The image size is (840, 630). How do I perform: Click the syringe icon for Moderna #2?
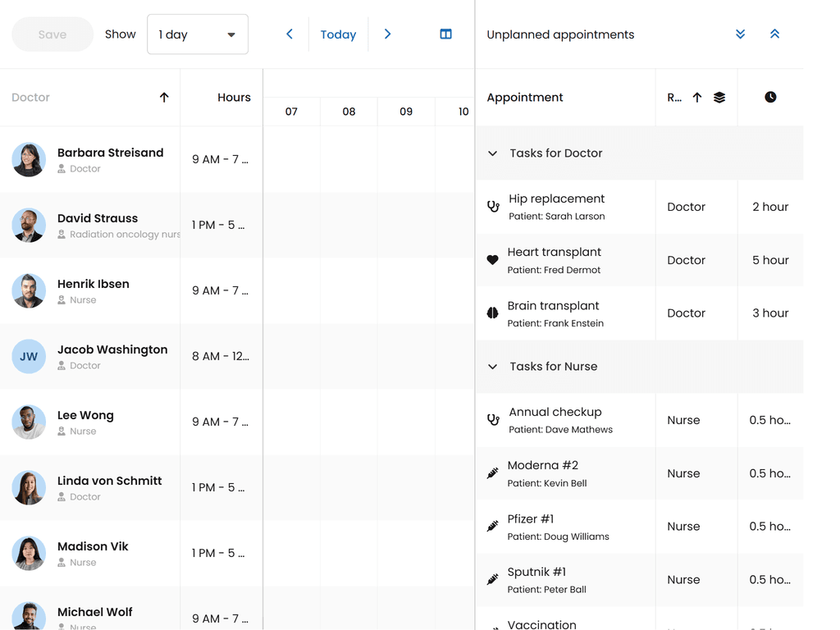tap(492, 473)
